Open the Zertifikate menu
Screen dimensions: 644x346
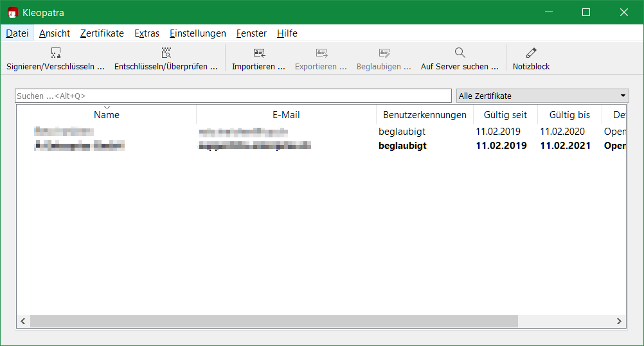tap(102, 33)
